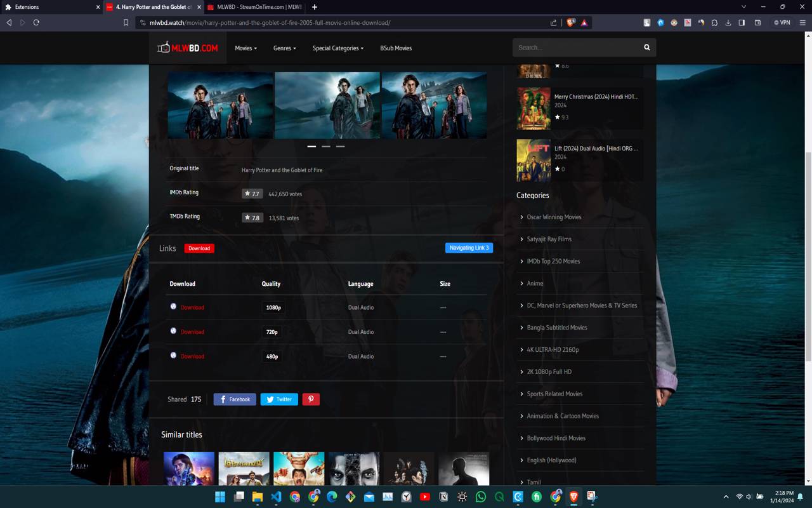
Task: Open YouTube app from taskbar
Action: point(425,497)
